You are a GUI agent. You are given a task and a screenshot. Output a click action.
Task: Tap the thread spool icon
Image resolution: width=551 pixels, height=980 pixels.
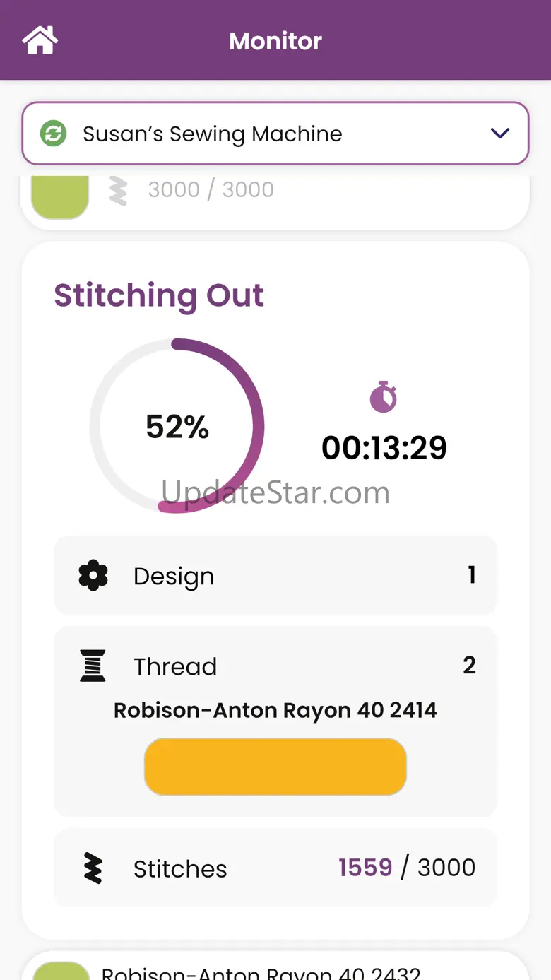coord(93,666)
